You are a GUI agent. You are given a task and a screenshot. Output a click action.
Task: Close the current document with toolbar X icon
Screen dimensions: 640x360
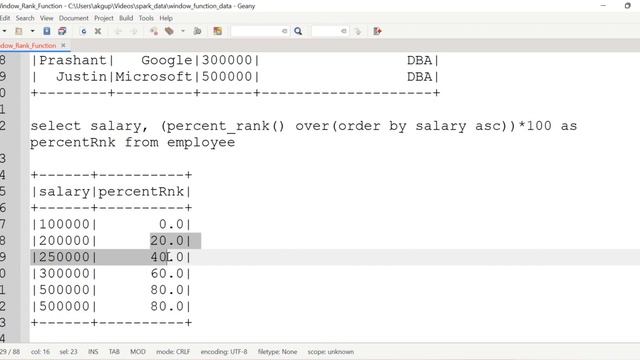(98, 31)
